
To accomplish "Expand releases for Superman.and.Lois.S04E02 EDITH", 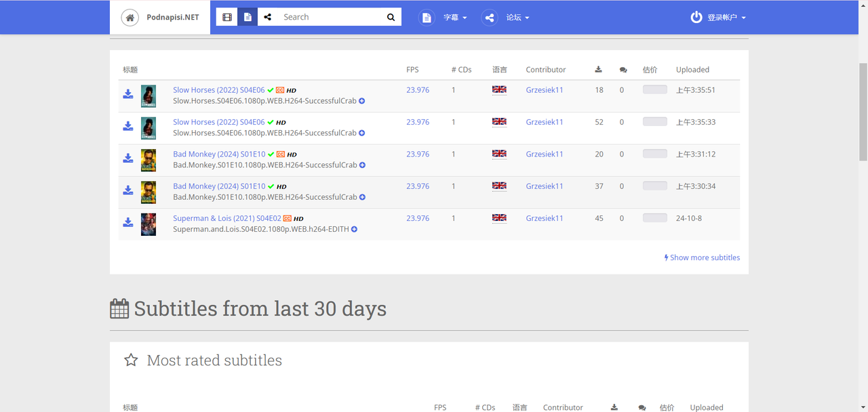I will 354,229.
